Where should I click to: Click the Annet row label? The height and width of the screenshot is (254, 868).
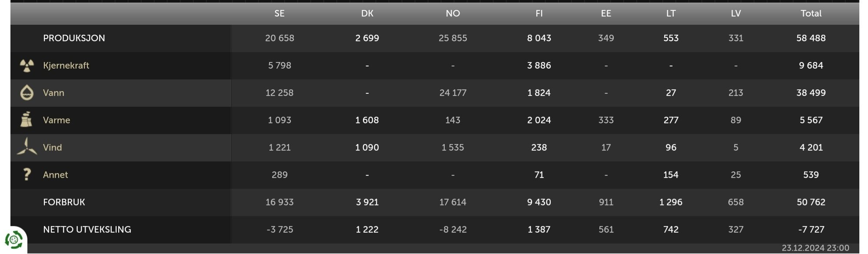55,175
